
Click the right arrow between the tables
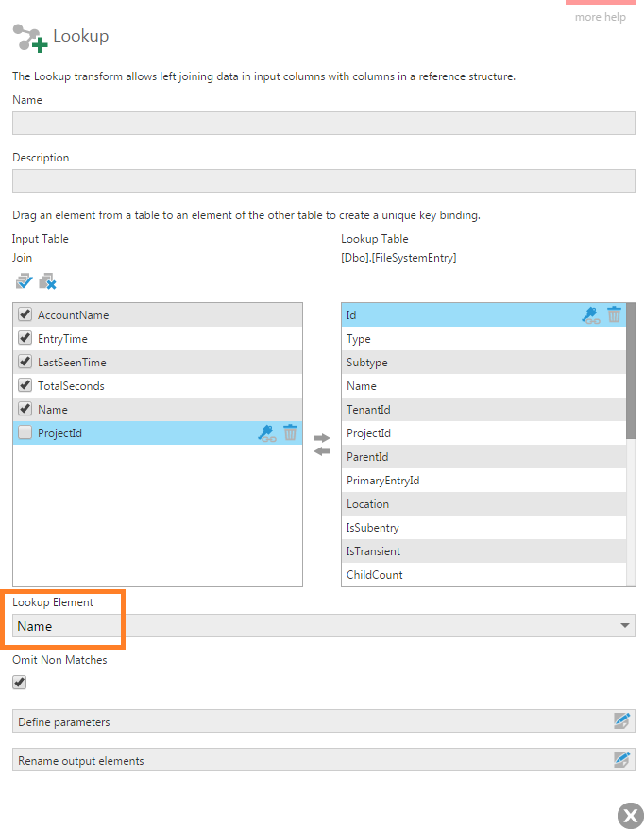(x=321, y=438)
